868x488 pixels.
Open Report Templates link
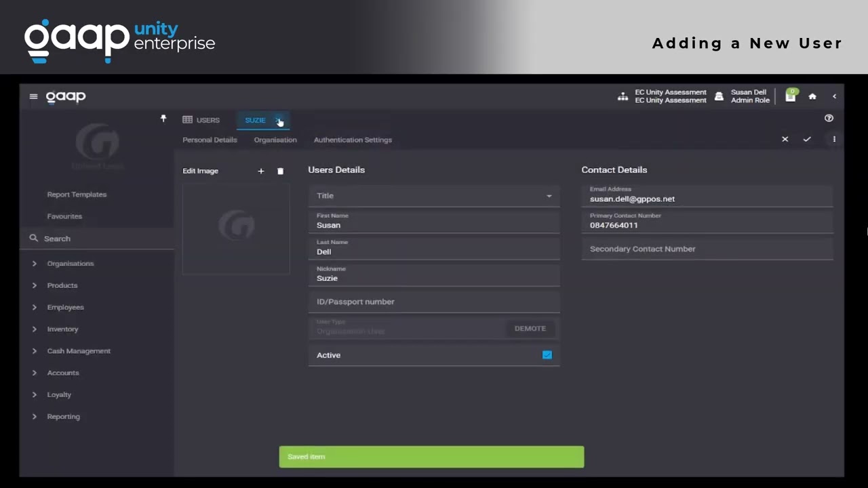click(x=77, y=195)
